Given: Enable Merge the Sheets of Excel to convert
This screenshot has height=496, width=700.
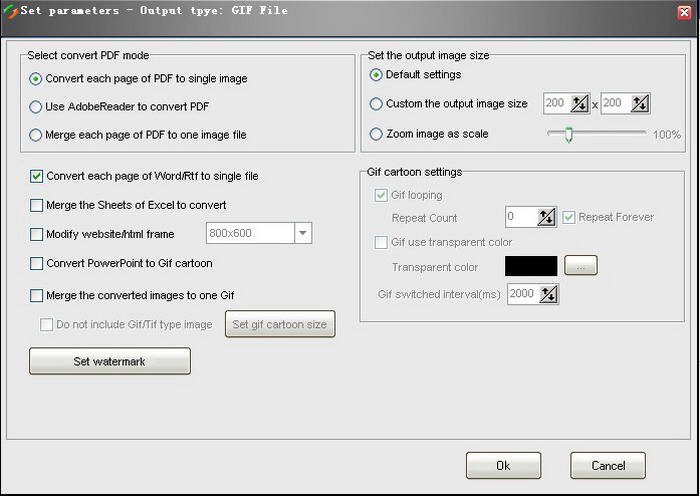Looking at the screenshot, I should [x=36, y=205].
